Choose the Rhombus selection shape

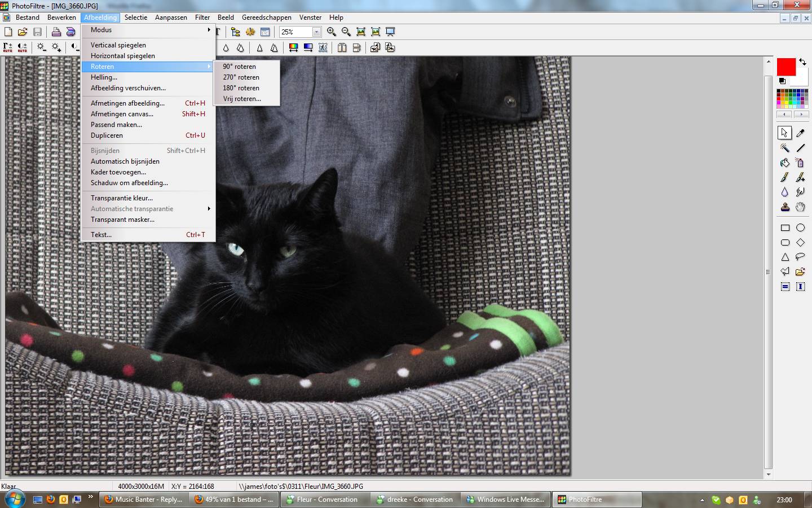[x=800, y=243]
